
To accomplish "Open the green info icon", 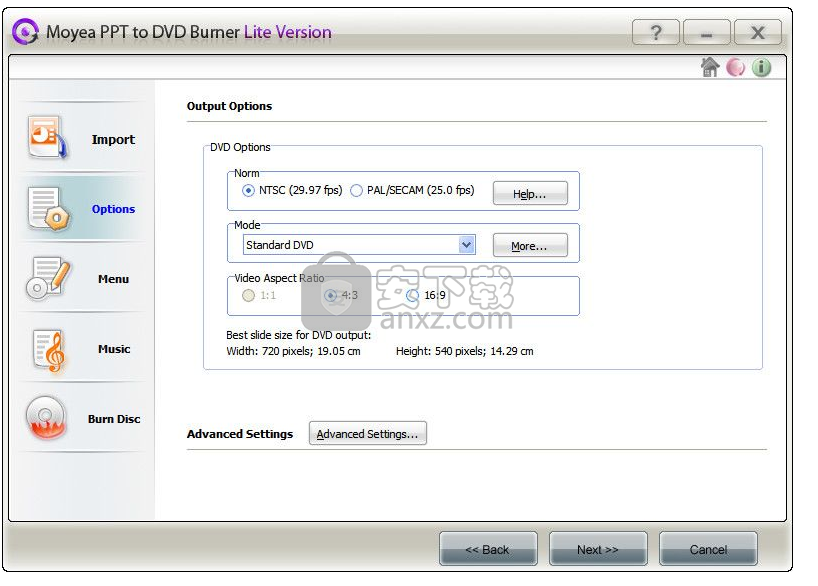I will 762,67.
